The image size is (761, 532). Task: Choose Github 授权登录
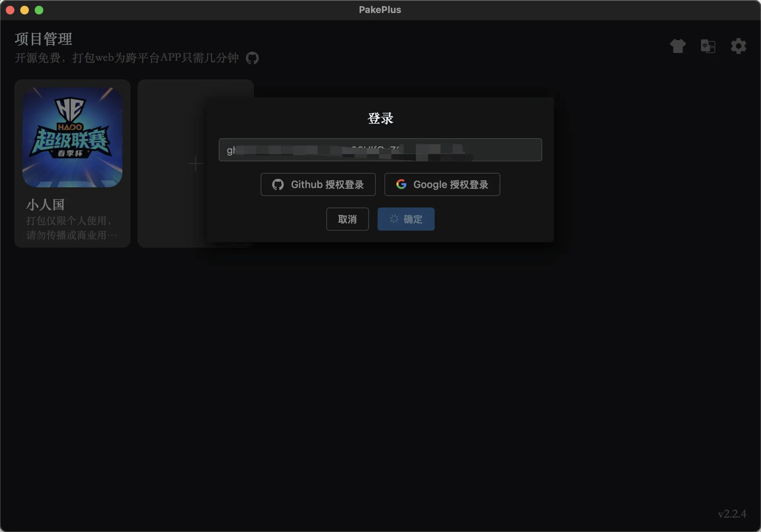[318, 184]
